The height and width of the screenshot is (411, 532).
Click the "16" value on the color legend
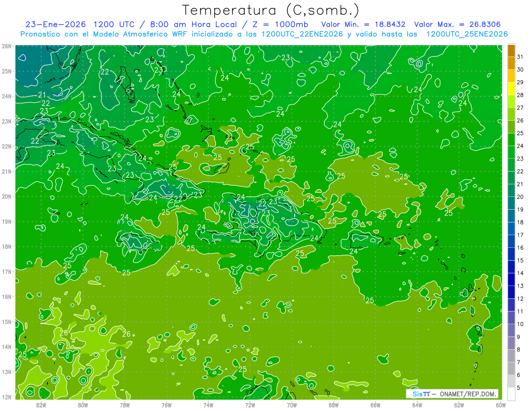(x=520, y=248)
